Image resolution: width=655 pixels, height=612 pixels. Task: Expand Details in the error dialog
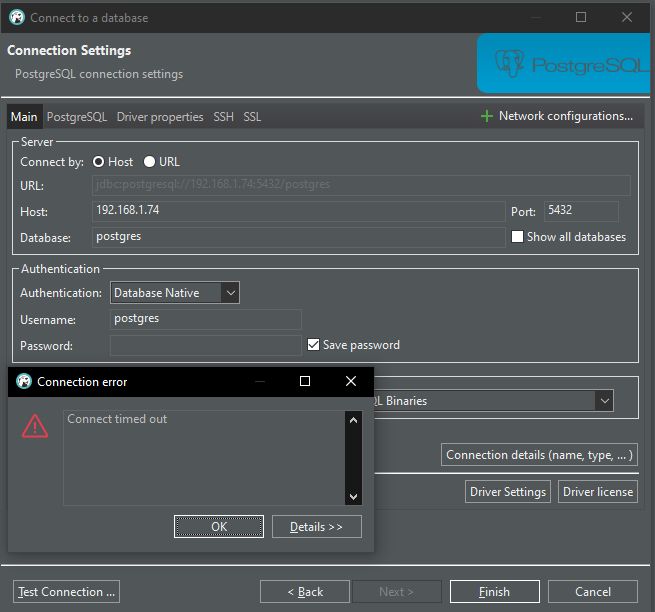[317, 526]
